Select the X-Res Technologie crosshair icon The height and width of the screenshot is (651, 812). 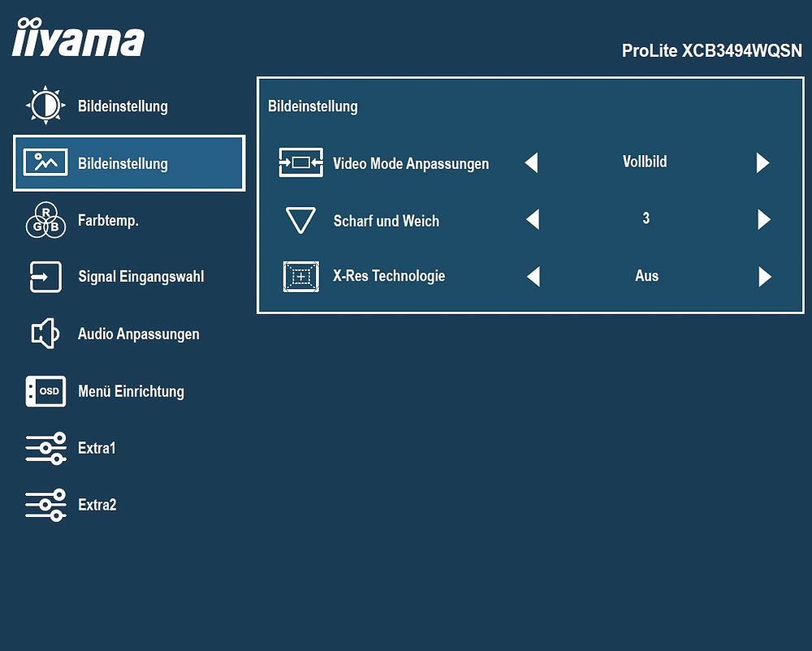click(x=301, y=277)
